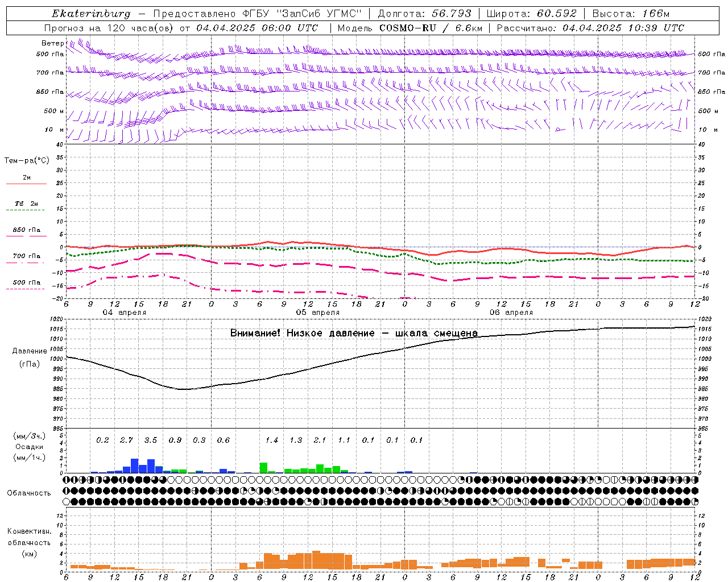
Task: Select the Рассчитано 04.04.2025 10:39 UTC text
Action: click(590, 28)
